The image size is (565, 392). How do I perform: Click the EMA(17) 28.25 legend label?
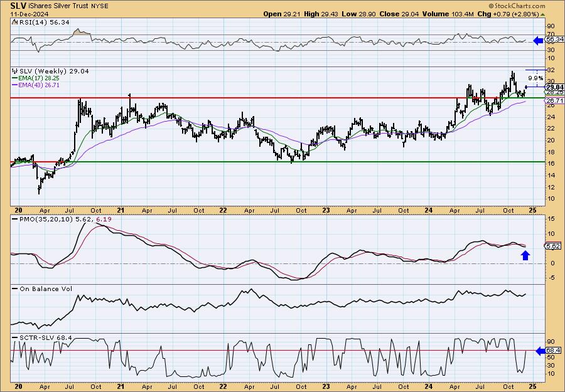click(x=39, y=78)
